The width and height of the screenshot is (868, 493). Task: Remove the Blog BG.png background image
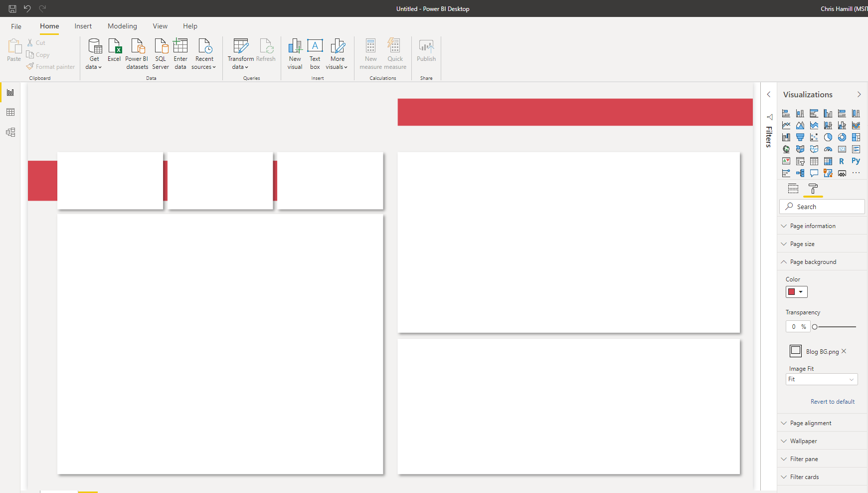click(844, 351)
